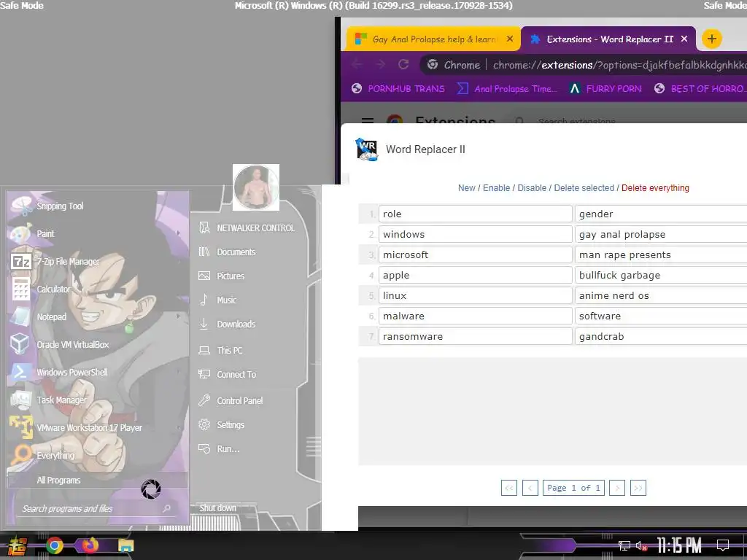Go to next page with > button
The height and width of the screenshot is (560, 747).
point(617,488)
